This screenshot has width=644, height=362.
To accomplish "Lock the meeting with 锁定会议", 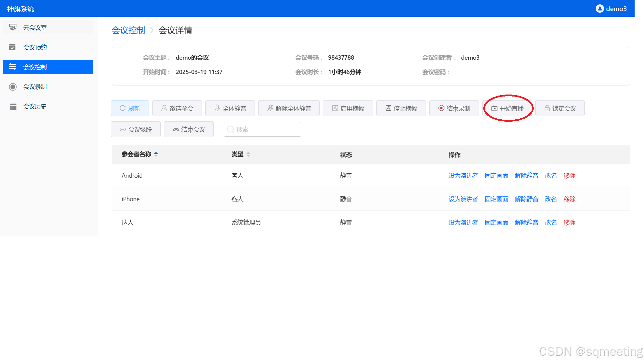I will coord(560,108).
